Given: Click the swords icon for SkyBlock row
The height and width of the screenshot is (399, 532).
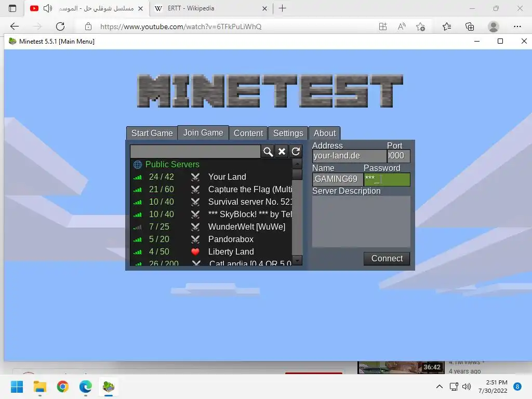Looking at the screenshot, I should point(195,215).
